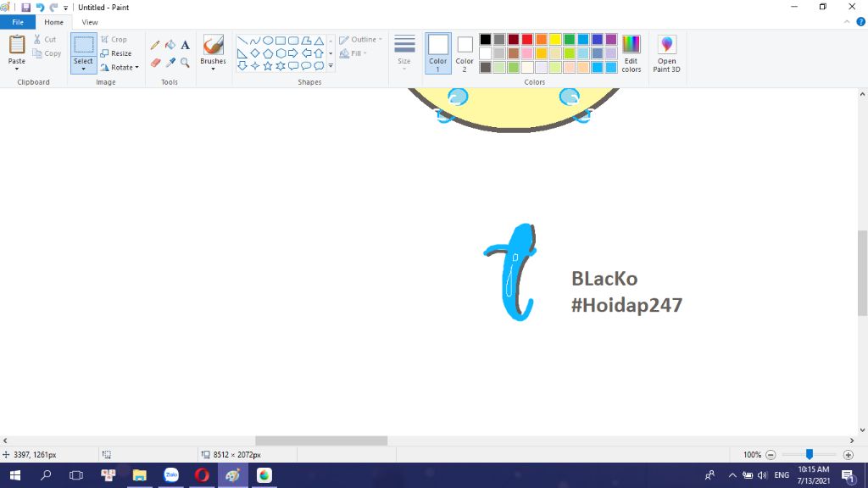Choose the Down arrow shape
The height and width of the screenshot is (488, 868).
pyautogui.click(x=242, y=66)
